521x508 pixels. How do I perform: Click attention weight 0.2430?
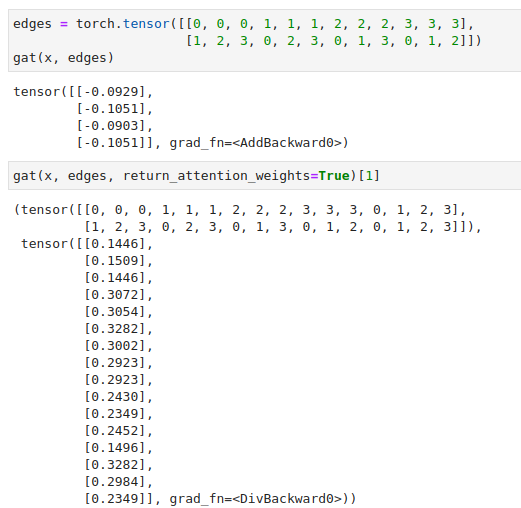pyautogui.click(x=115, y=397)
